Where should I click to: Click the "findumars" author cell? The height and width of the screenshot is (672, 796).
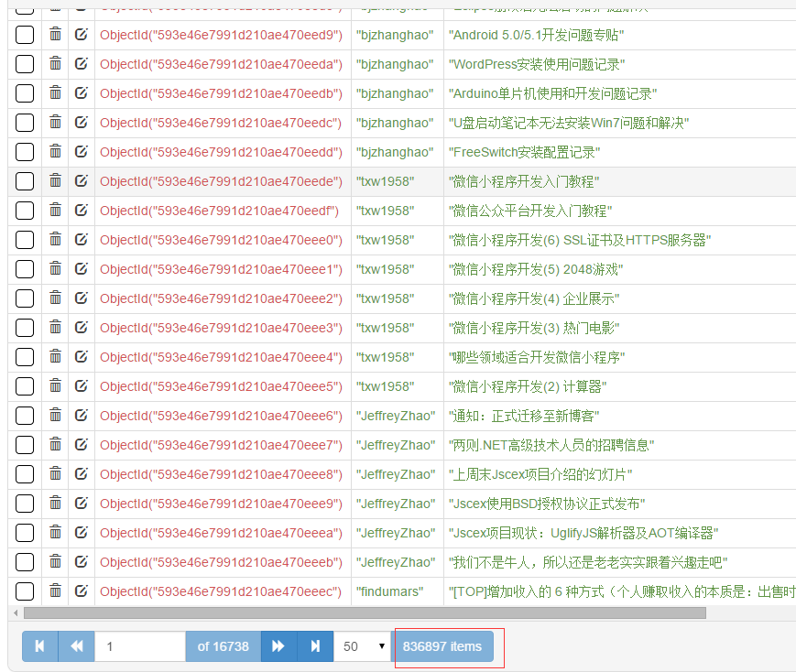click(389, 591)
